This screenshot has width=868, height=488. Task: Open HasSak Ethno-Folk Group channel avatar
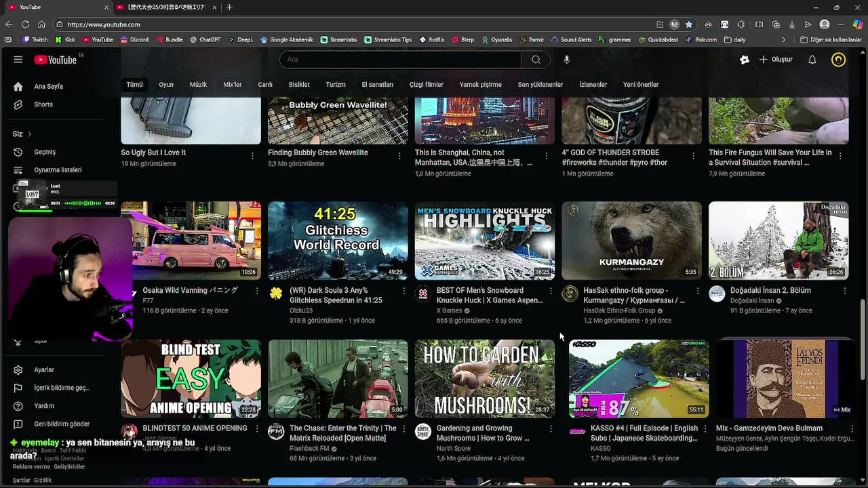click(570, 293)
